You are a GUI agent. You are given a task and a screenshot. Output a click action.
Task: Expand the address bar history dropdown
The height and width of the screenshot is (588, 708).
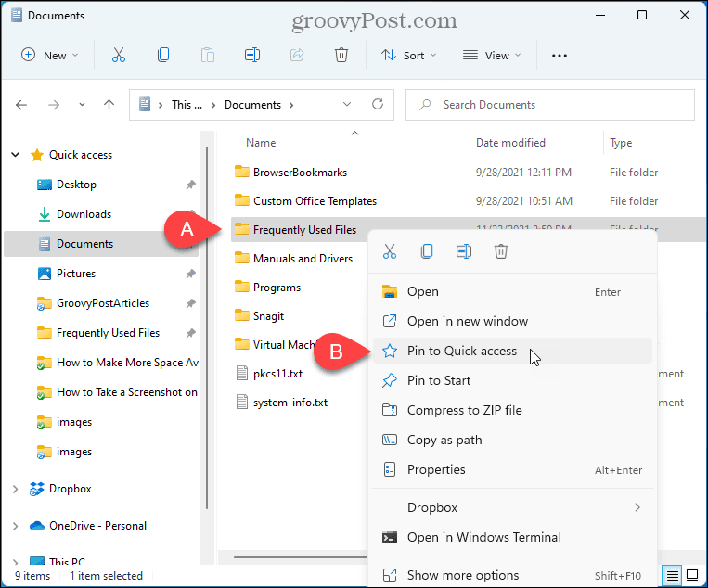point(347,104)
